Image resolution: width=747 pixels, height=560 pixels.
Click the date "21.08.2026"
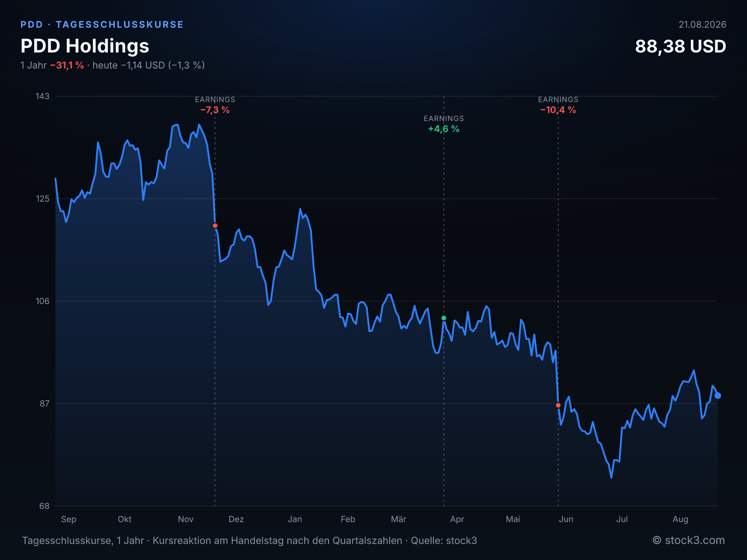(702, 24)
